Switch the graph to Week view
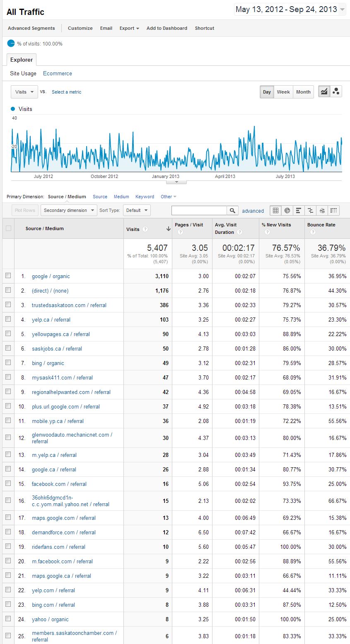This screenshot has height=644, width=350. tap(283, 92)
